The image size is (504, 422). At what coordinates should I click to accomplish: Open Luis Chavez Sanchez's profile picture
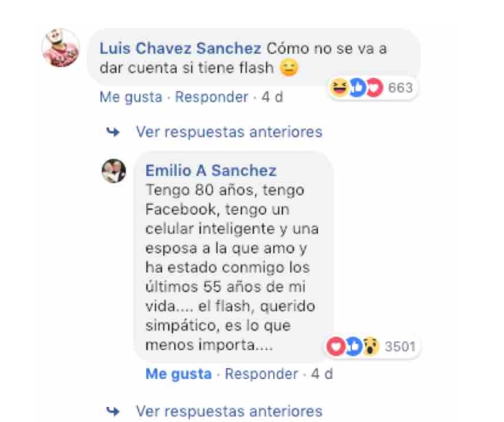click(61, 48)
